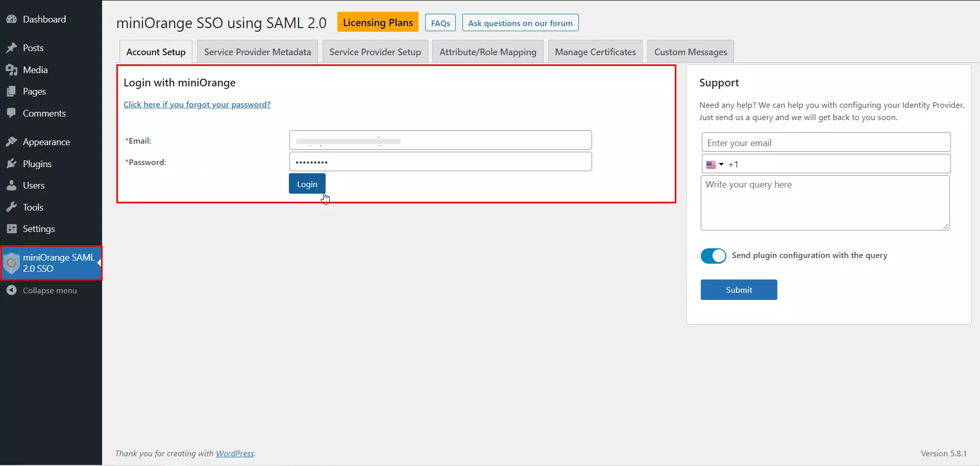The image size is (980, 466).
Task: Switch to the Account Setup tab
Action: tap(156, 52)
